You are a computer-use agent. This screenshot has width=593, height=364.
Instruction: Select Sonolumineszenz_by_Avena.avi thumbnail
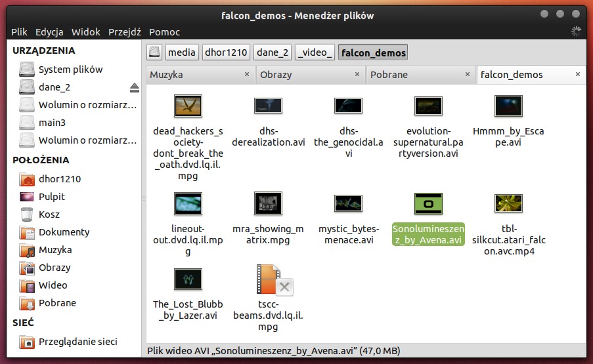428,203
